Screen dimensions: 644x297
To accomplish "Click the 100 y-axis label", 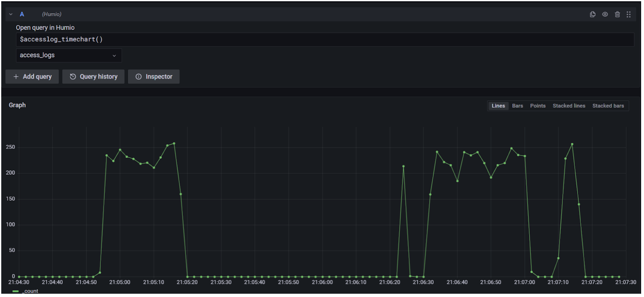I will [x=10, y=224].
